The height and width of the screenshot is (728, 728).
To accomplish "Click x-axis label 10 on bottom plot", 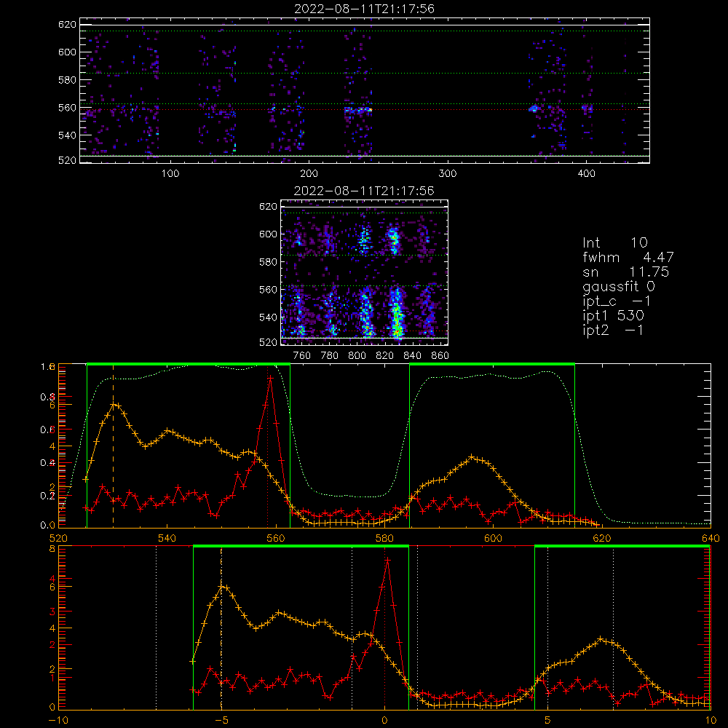I will point(711,721).
